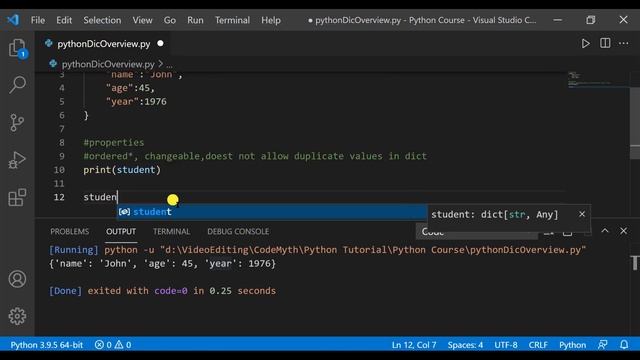Open notifications bell in status bar

[624, 344]
